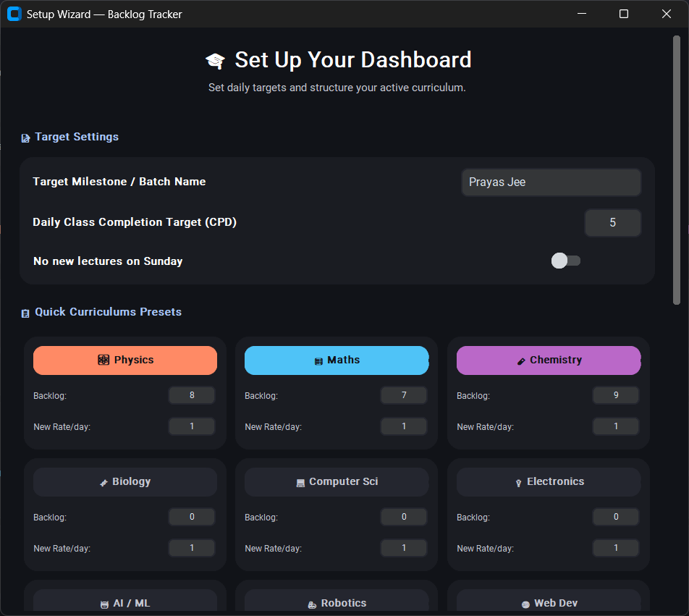The width and height of the screenshot is (689, 616).
Task: Enable the AI / ML preset
Action: pos(125,601)
